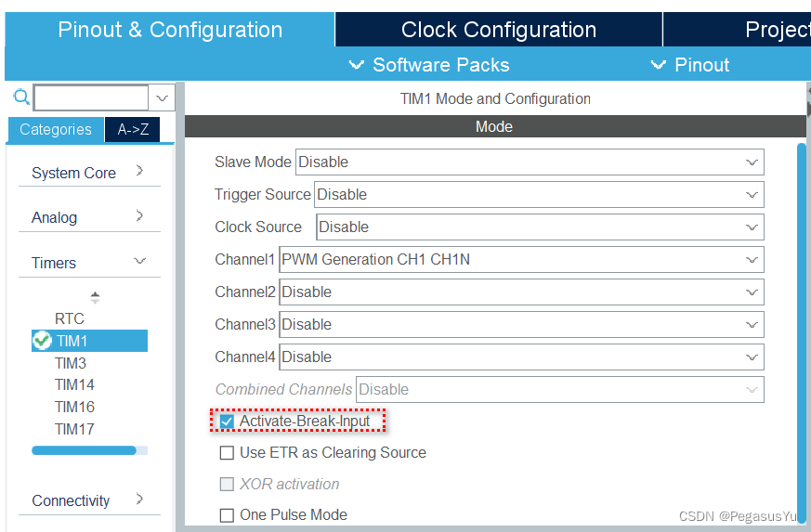The height and width of the screenshot is (532, 811).
Task: Collapse the Timers category
Action: (139, 262)
